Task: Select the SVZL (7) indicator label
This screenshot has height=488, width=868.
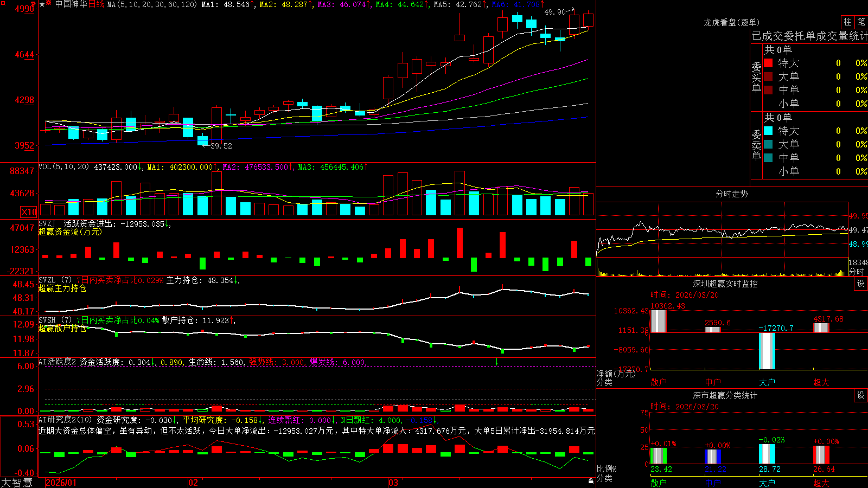Action: pyautogui.click(x=55, y=280)
